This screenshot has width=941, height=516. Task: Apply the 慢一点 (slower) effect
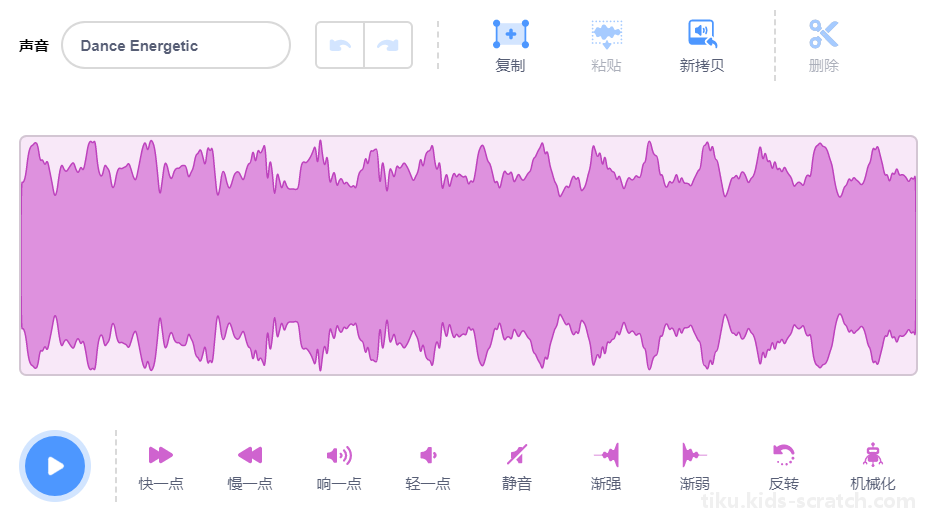click(250, 455)
